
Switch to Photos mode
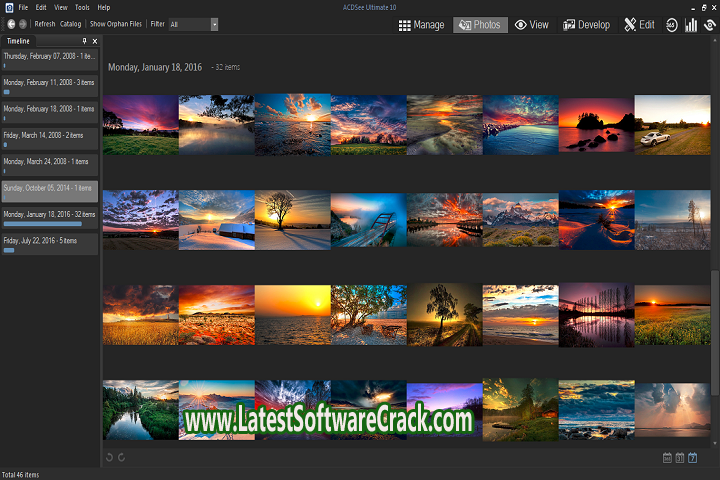coord(480,25)
